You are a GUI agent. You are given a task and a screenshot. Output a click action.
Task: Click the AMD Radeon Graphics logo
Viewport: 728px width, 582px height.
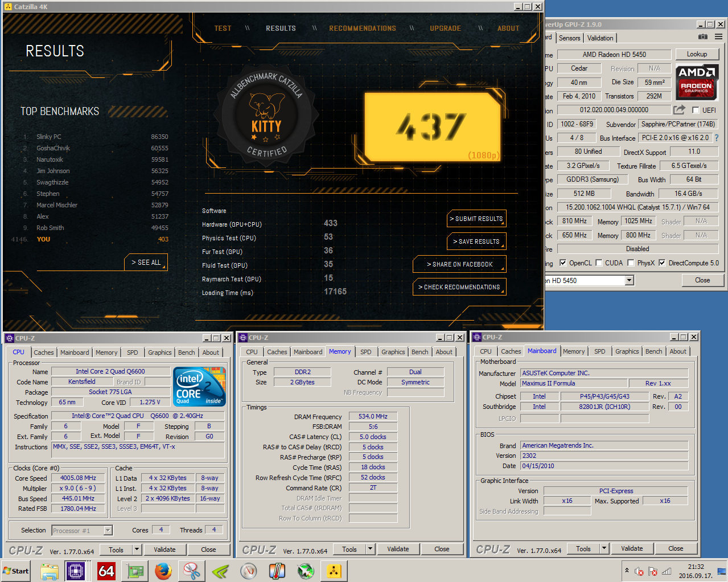pos(697,82)
